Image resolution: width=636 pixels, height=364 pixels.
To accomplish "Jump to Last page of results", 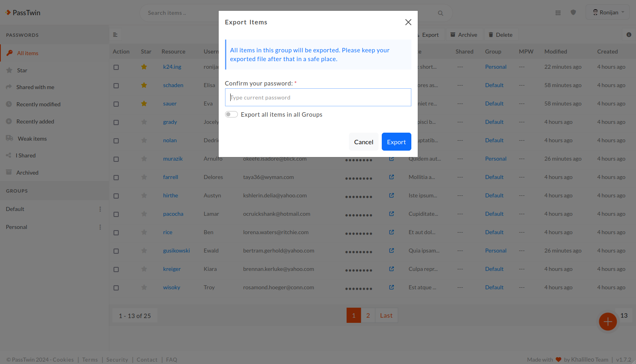I will coord(386,315).
